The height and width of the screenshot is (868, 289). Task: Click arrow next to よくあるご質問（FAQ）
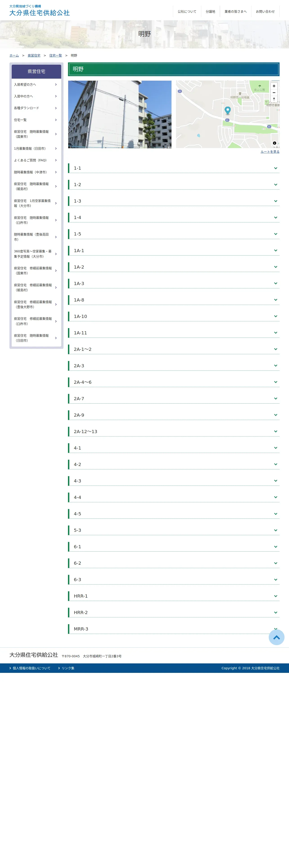[x=56, y=160]
